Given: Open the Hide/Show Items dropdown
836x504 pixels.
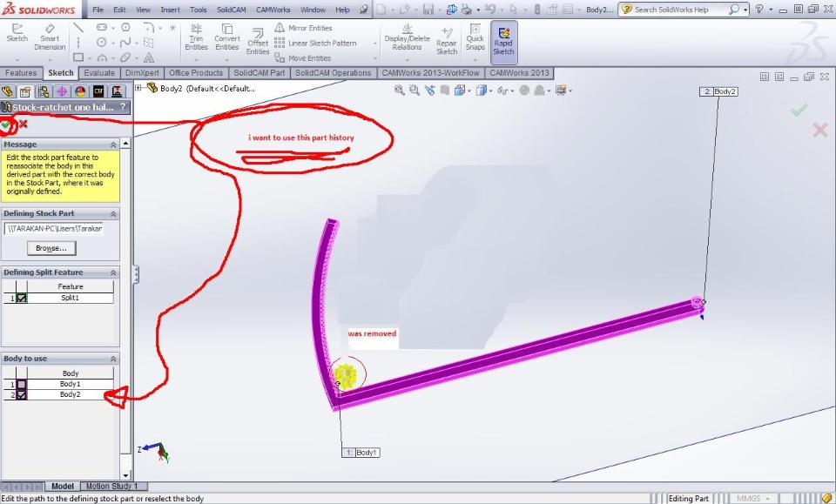Looking at the screenshot, I should tap(512, 91).
